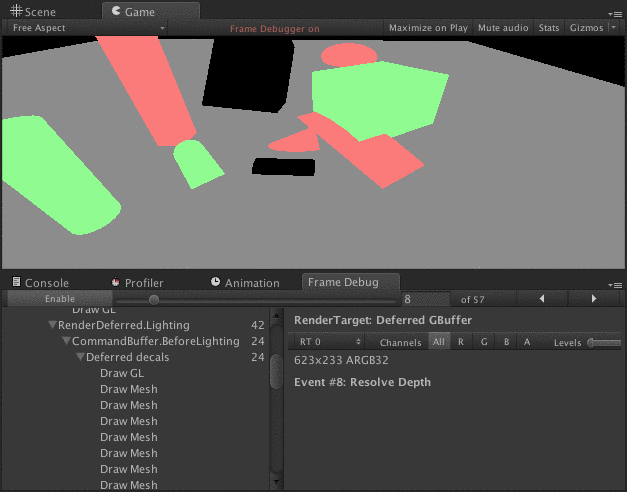Screen dimensions: 627x492
Task: Select the Frame Debug tab
Action: click(351, 282)
